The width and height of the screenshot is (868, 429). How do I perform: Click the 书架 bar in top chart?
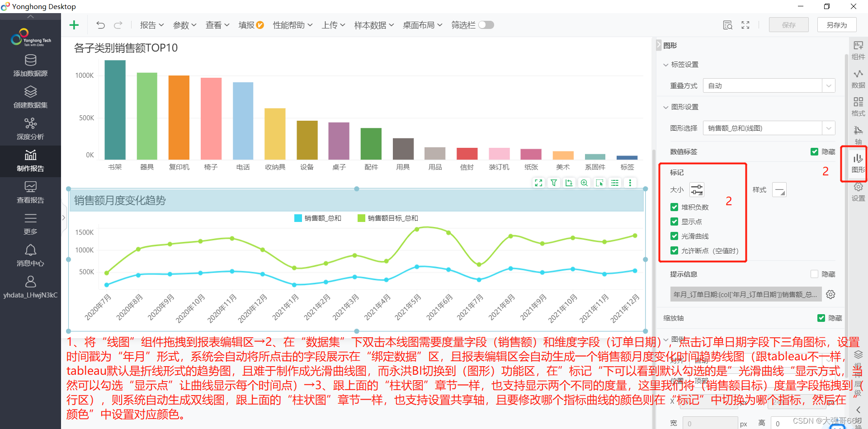point(115,110)
